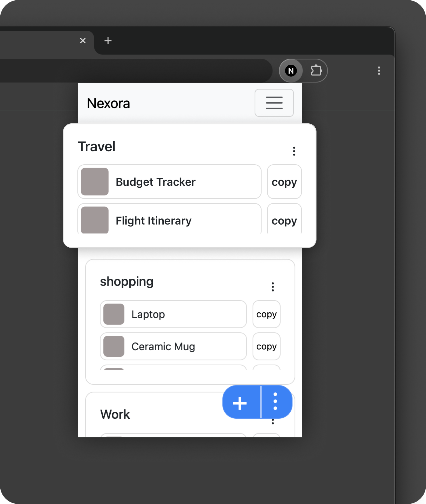Screen dimensions: 426x504
Task: Close the current browser tab
Action: 83,41
